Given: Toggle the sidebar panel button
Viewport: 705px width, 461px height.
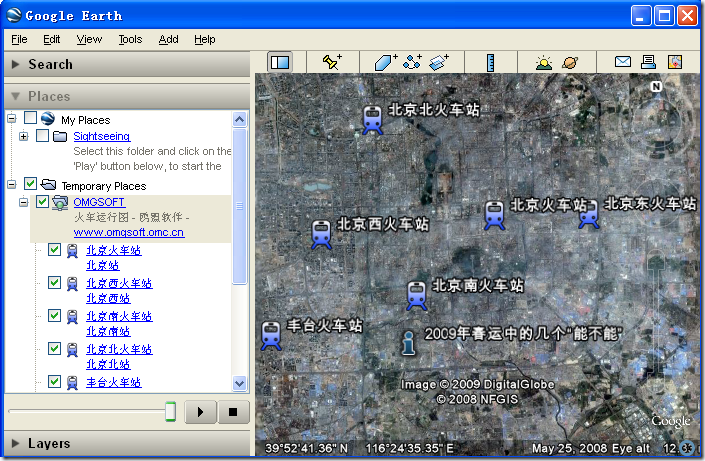Looking at the screenshot, I should (x=280, y=62).
